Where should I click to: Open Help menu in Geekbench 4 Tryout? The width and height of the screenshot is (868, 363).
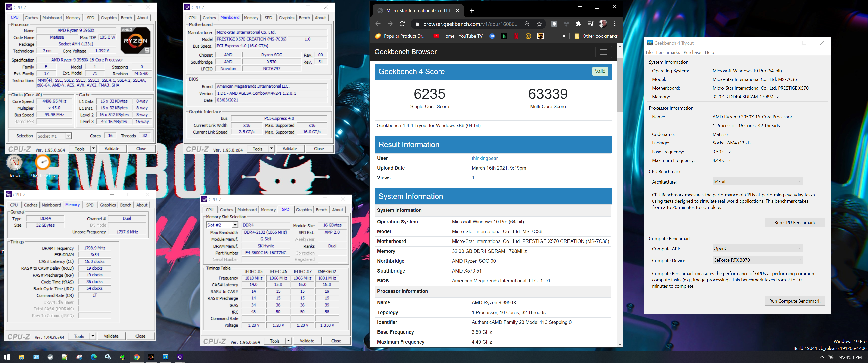pyautogui.click(x=709, y=52)
